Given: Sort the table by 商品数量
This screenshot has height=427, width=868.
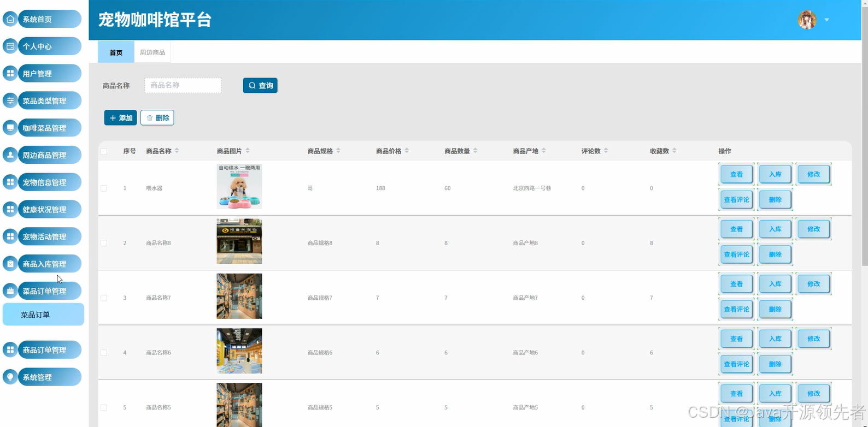Looking at the screenshot, I should [x=475, y=151].
